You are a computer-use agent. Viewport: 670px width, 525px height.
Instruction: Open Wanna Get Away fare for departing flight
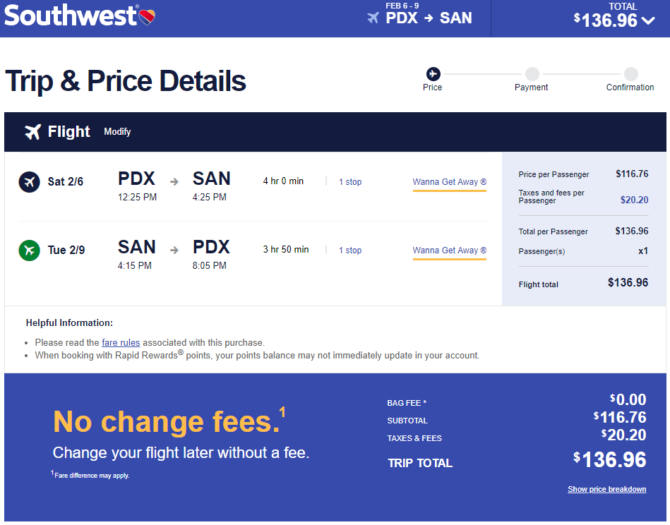point(450,182)
